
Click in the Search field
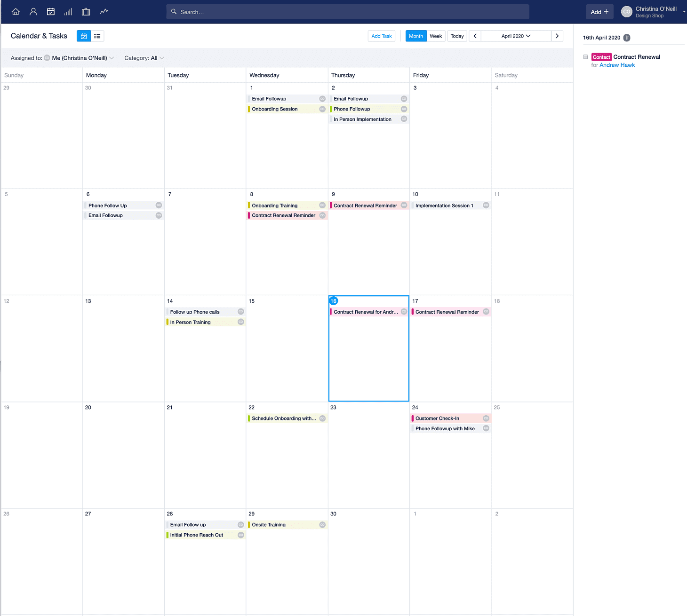point(348,12)
